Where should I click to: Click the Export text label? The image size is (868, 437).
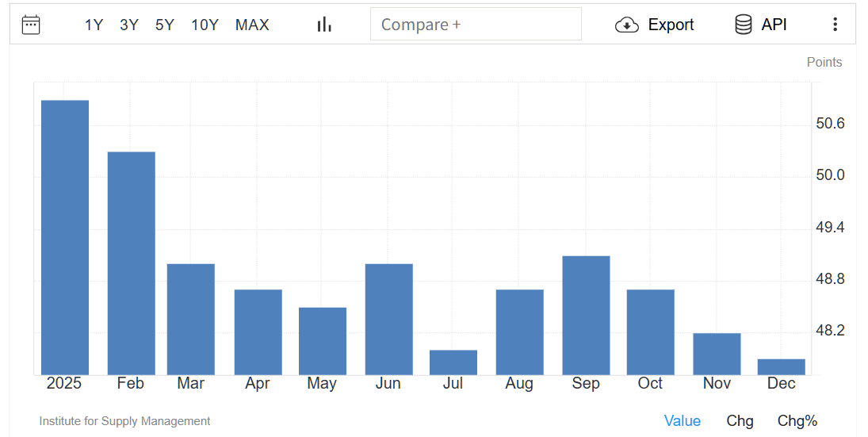point(671,25)
